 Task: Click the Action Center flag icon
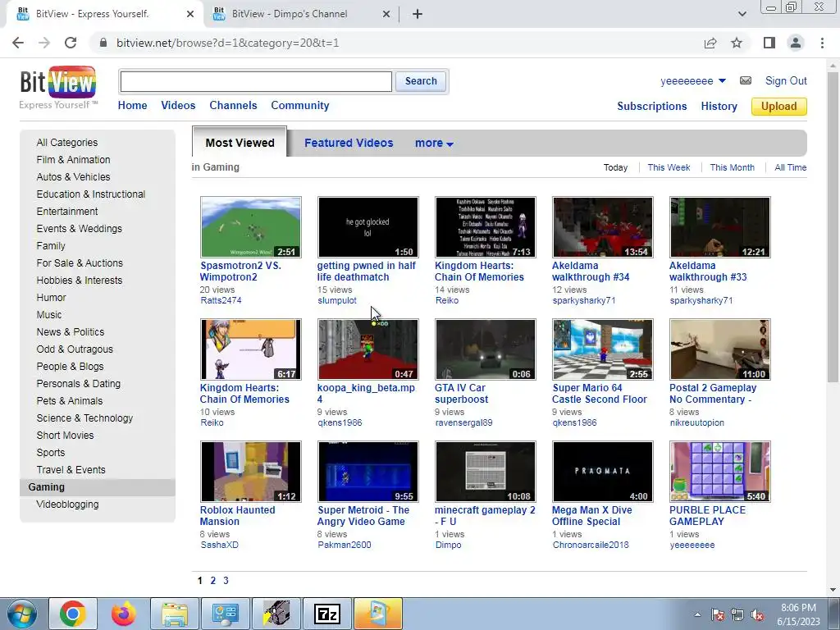[718, 614]
